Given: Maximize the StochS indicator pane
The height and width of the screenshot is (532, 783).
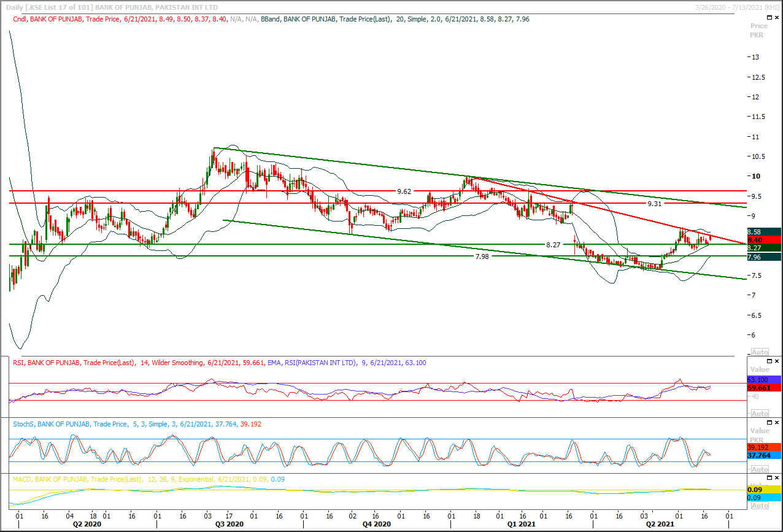Looking at the screenshot, I should coord(768,423).
